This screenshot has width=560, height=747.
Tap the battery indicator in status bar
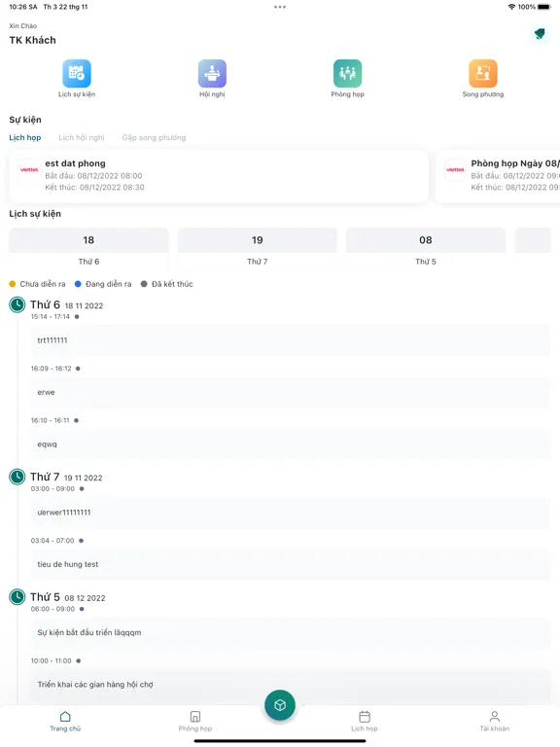544,7
